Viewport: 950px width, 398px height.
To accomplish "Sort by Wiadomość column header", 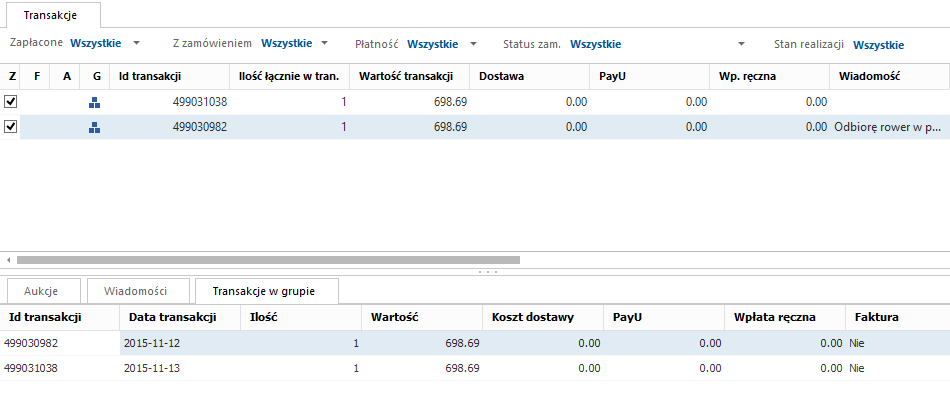I will click(x=889, y=76).
